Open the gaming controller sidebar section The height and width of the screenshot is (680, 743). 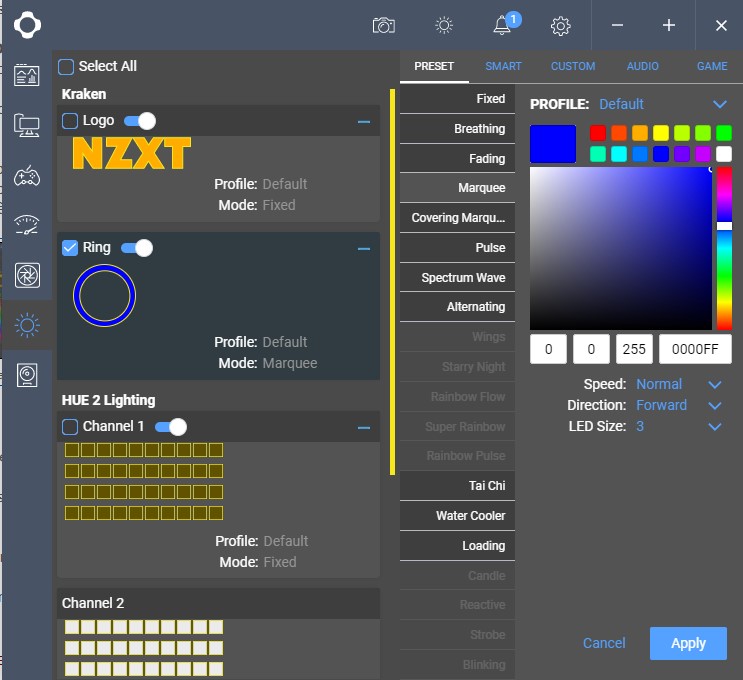27,175
